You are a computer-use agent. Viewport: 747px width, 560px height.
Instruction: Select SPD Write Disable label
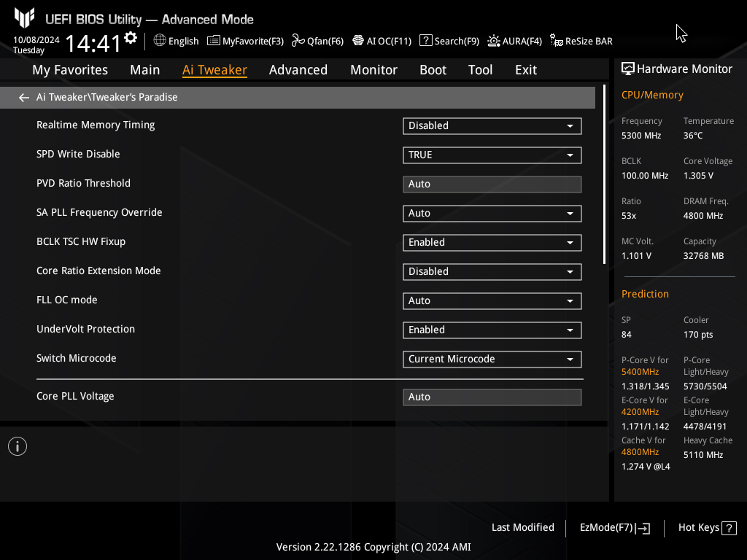78,155
